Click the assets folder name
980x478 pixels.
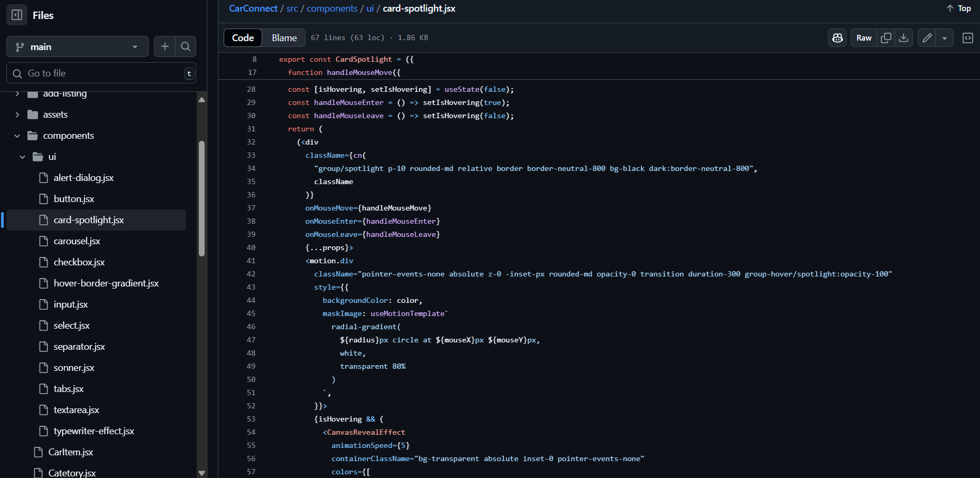55,114
